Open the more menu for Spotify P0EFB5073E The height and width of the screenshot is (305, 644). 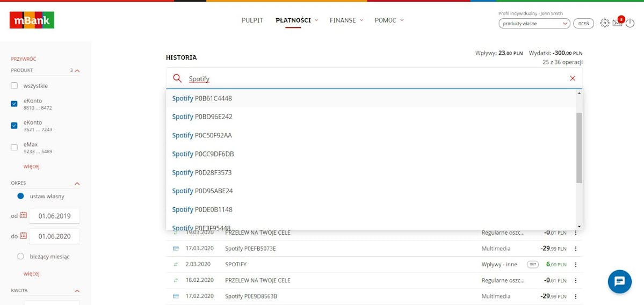point(575,249)
